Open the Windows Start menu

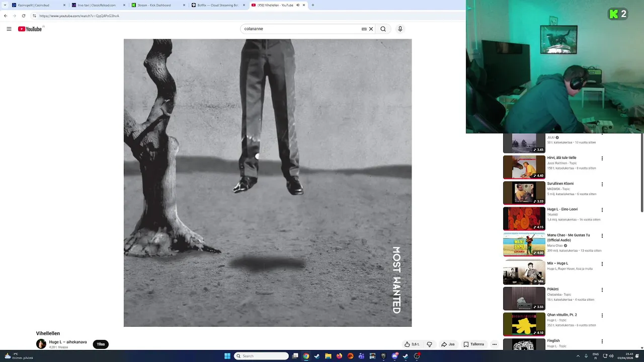pyautogui.click(x=227, y=356)
